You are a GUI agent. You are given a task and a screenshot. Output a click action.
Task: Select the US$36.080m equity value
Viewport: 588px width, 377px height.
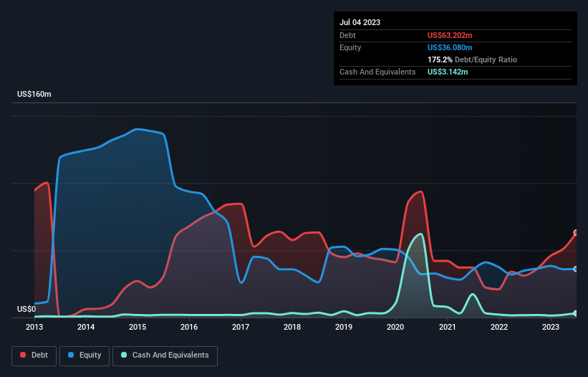[x=450, y=47]
